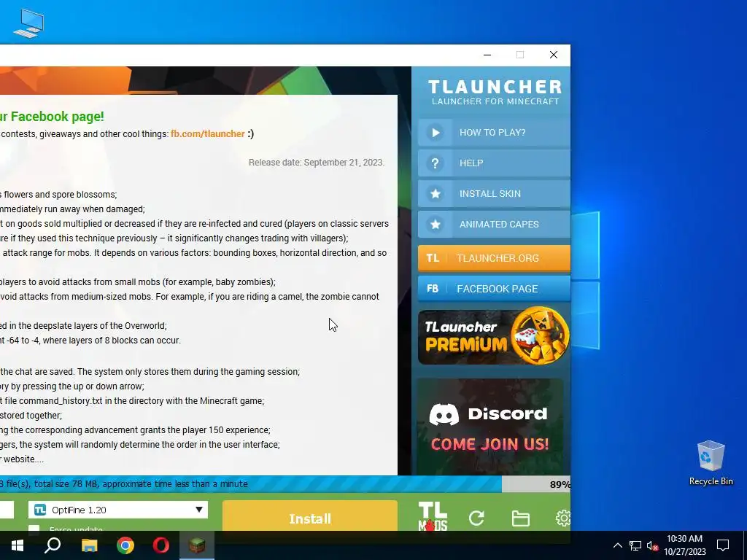The width and height of the screenshot is (747, 560).
Task: Launch Google Chrome from the taskbar
Action: 125,545
